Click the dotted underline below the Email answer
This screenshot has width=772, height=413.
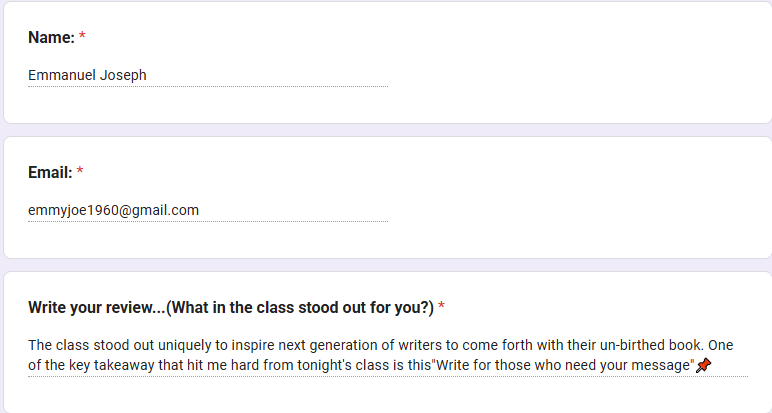tap(208, 222)
